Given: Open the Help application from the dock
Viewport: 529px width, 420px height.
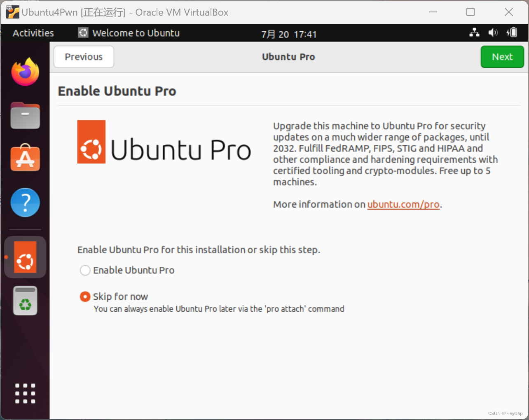Looking at the screenshot, I should coord(25,202).
